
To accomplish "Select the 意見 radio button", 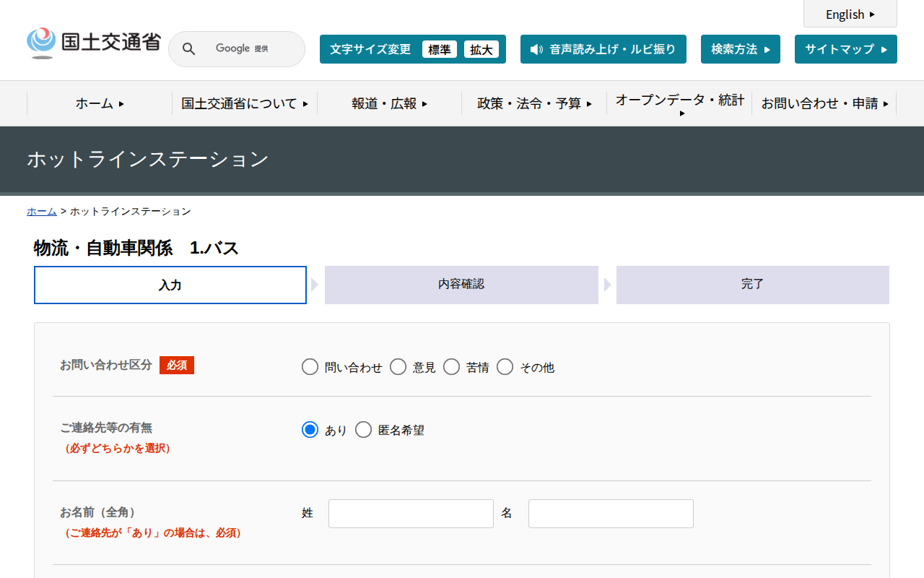I will (x=398, y=367).
